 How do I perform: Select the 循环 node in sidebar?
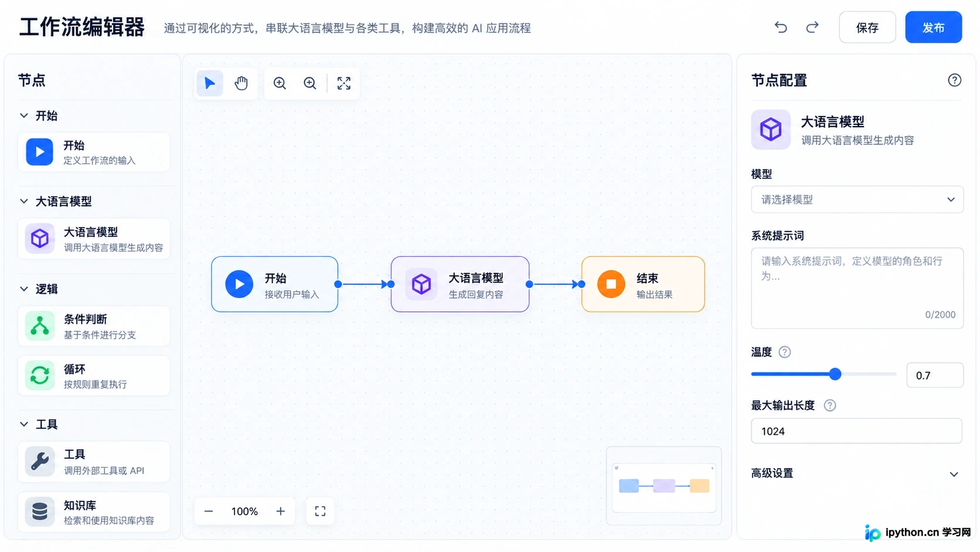94,375
